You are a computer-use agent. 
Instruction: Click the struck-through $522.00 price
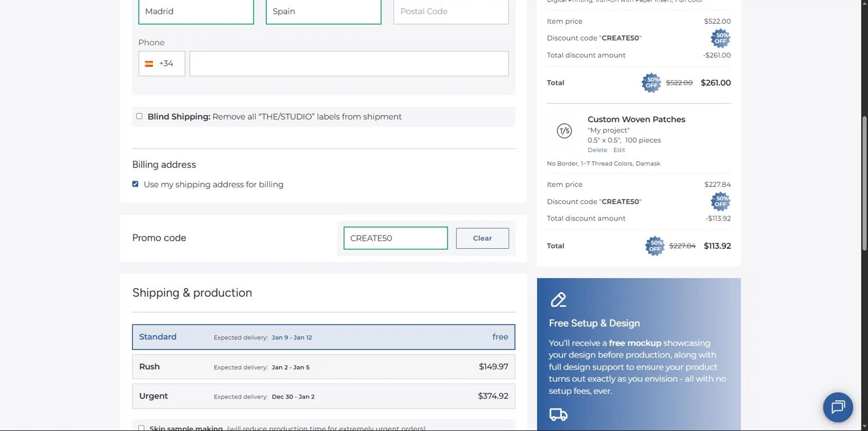[679, 83]
